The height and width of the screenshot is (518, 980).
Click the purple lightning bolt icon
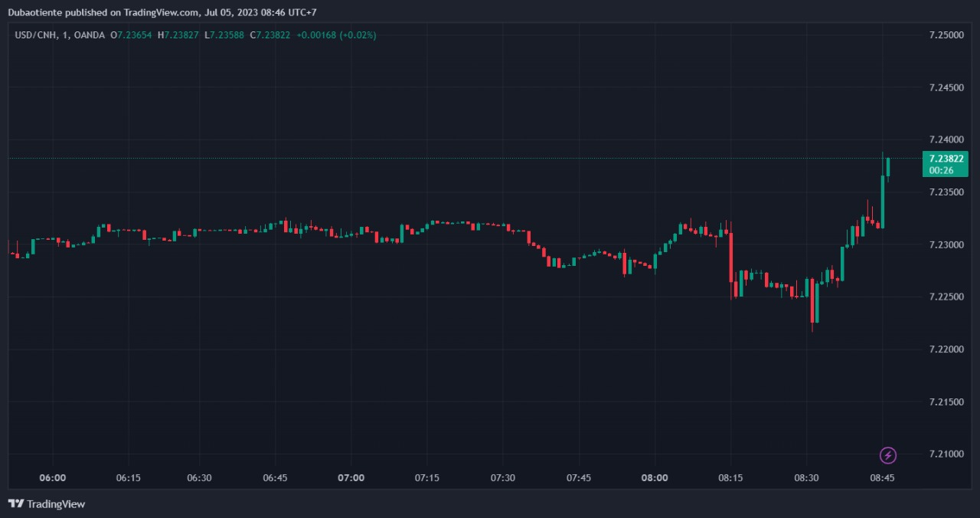(x=887, y=456)
